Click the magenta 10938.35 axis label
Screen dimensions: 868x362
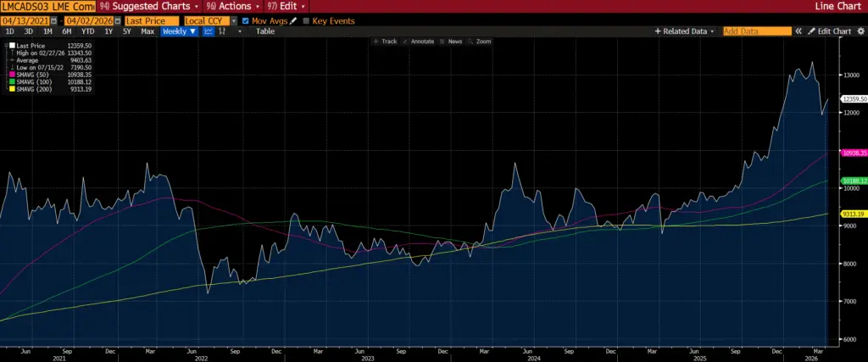point(854,153)
